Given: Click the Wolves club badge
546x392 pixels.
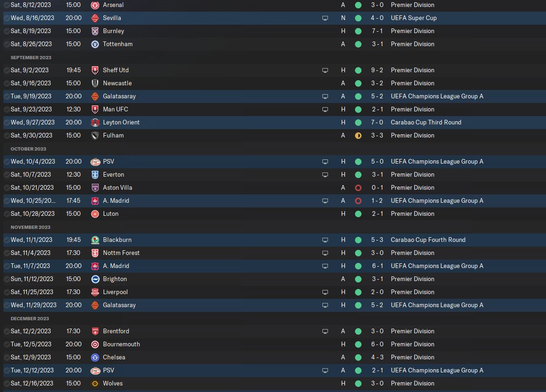Looking at the screenshot, I should [x=95, y=383].
